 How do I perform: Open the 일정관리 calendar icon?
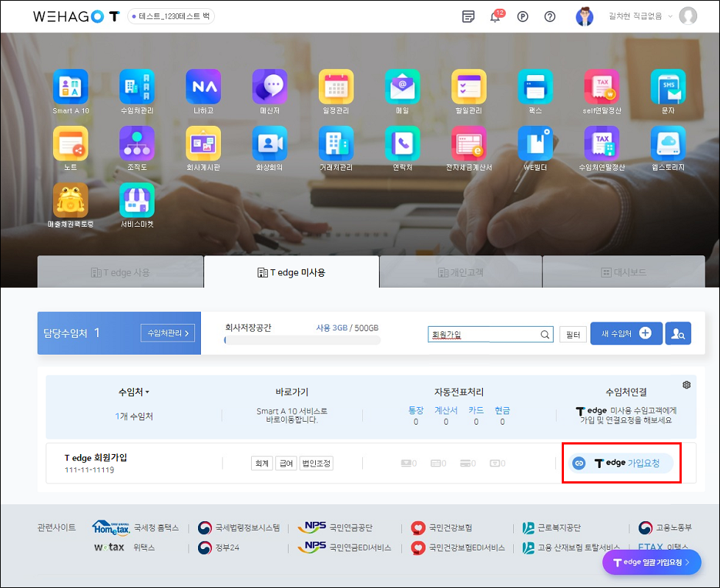[x=336, y=87]
